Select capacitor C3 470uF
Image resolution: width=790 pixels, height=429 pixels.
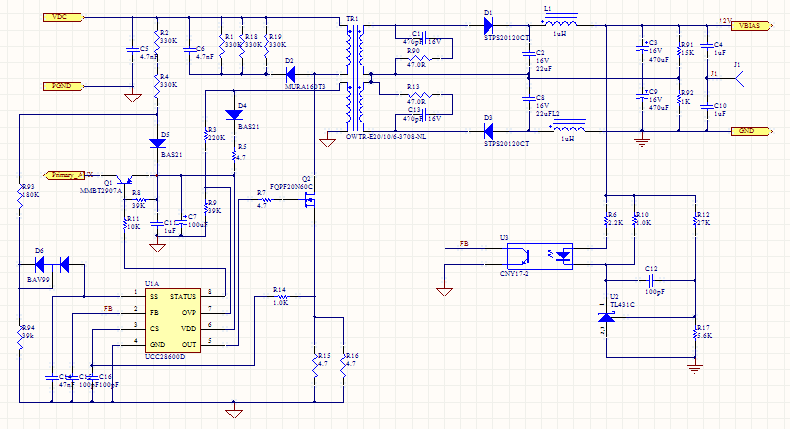(642, 48)
